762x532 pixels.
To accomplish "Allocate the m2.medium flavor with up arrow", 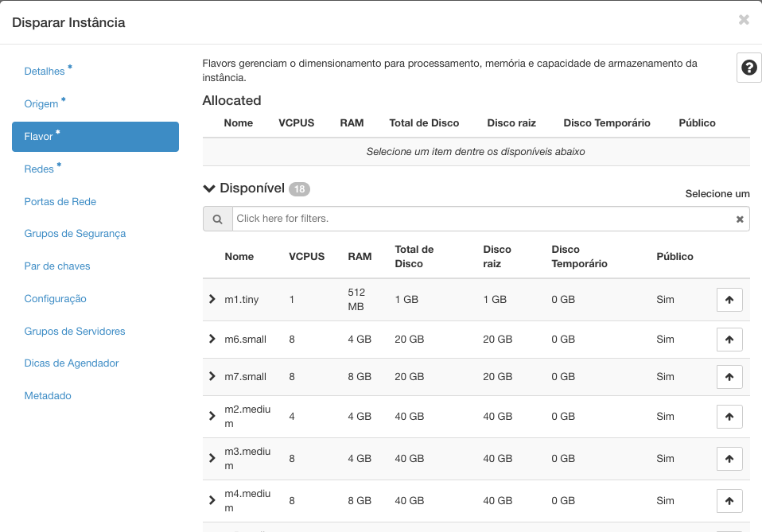I will pyautogui.click(x=729, y=417).
